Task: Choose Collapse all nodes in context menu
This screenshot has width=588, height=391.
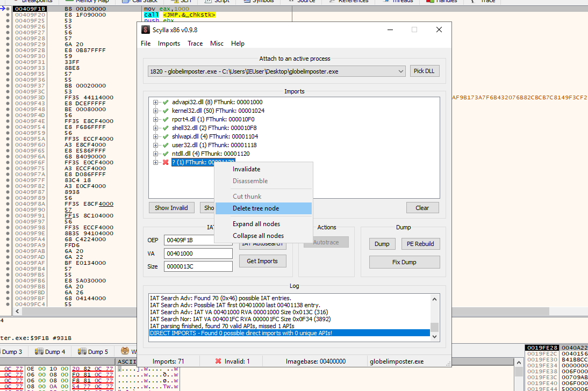Action: pos(263,236)
